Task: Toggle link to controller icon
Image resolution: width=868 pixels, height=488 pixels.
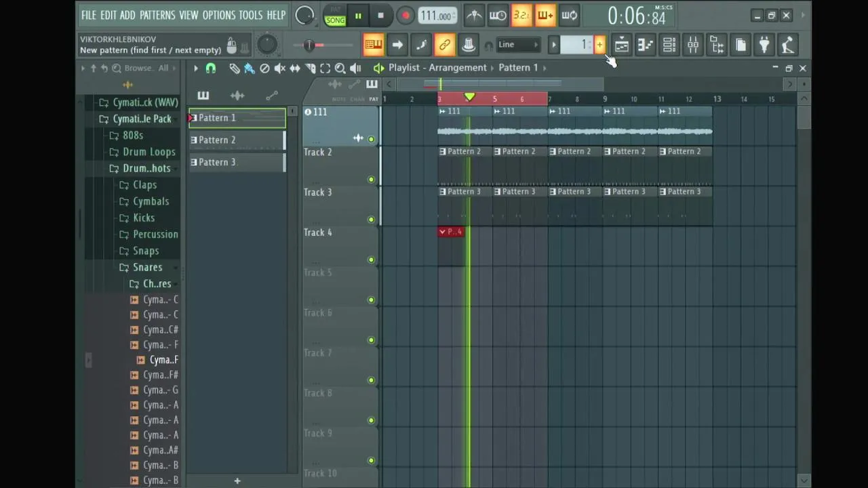Action: tap(445, 45)
